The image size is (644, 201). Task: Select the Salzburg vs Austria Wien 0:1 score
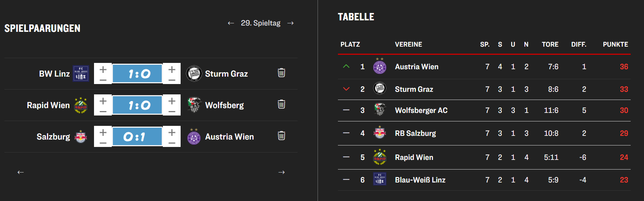pos(137,137)
